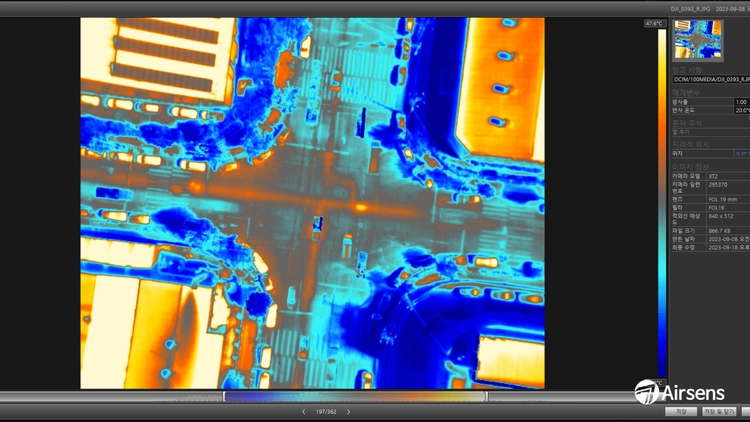
Task: Click the 저장 save button
Action: (x=681, y=411)
